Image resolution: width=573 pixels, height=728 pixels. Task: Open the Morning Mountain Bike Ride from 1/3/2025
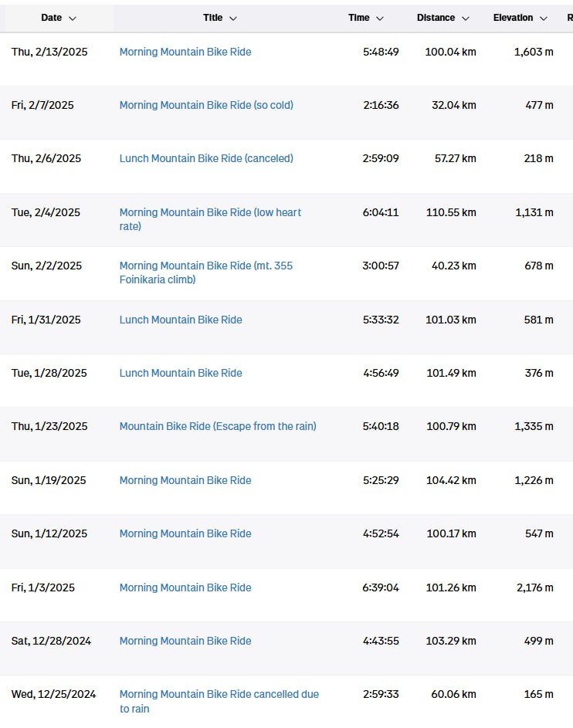pyautogui.click(x=185, y=587)
